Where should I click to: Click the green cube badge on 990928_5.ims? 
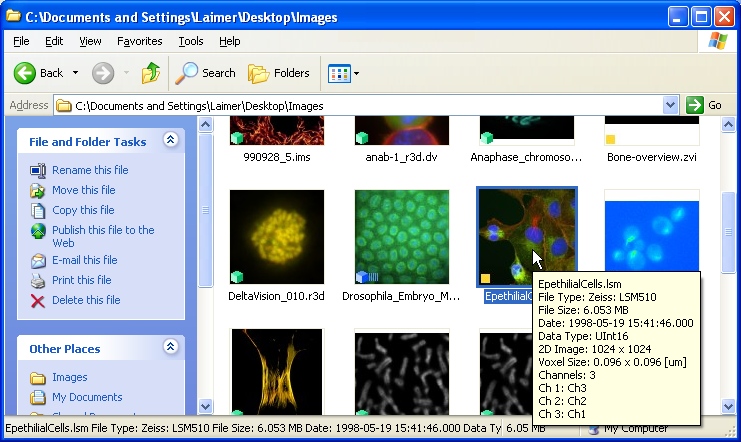tap(237, 138)
